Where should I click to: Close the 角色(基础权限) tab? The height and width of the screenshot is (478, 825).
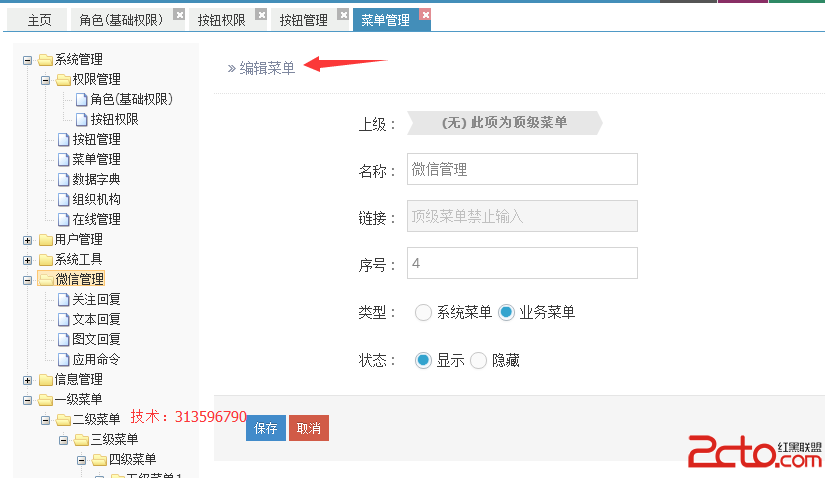coord(179,14)
